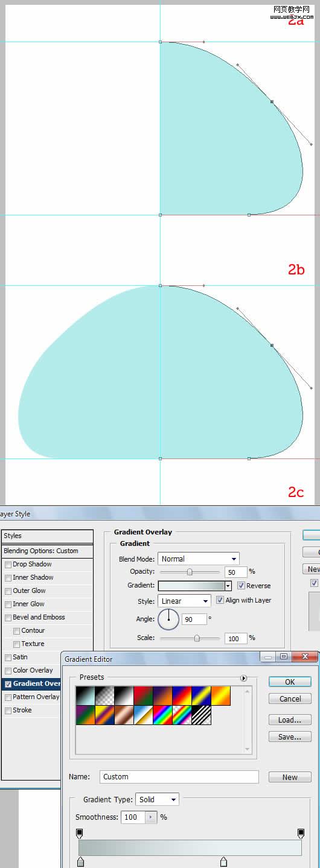Select the transparent rainbow preset

182,715
